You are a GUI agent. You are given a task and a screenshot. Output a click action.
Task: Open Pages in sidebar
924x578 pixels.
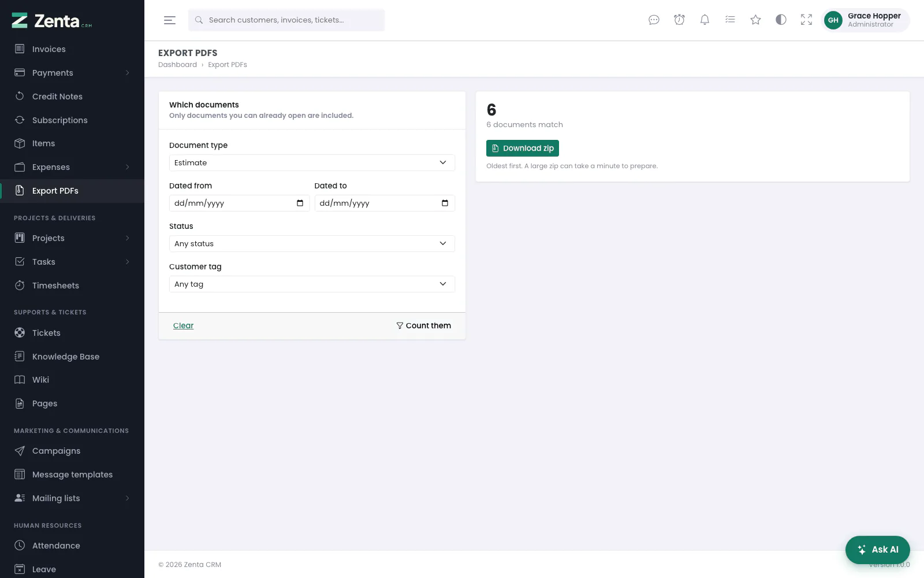coord(72,403)
